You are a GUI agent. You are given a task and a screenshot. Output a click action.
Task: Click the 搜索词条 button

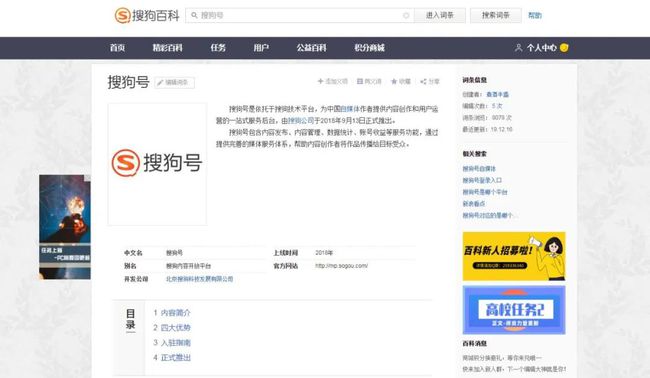pyautogui.click(x=496, y=15)
